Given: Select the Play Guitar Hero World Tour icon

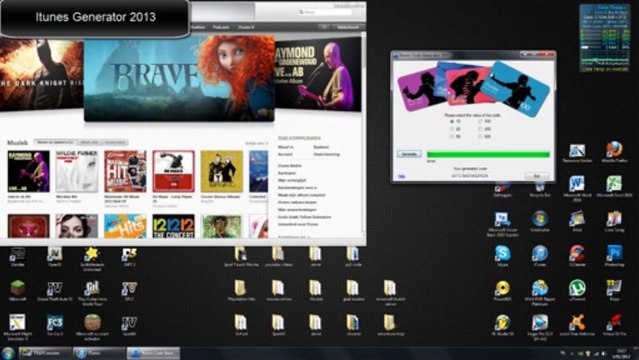Looking at the screenshot, I should tap(92, 293).
